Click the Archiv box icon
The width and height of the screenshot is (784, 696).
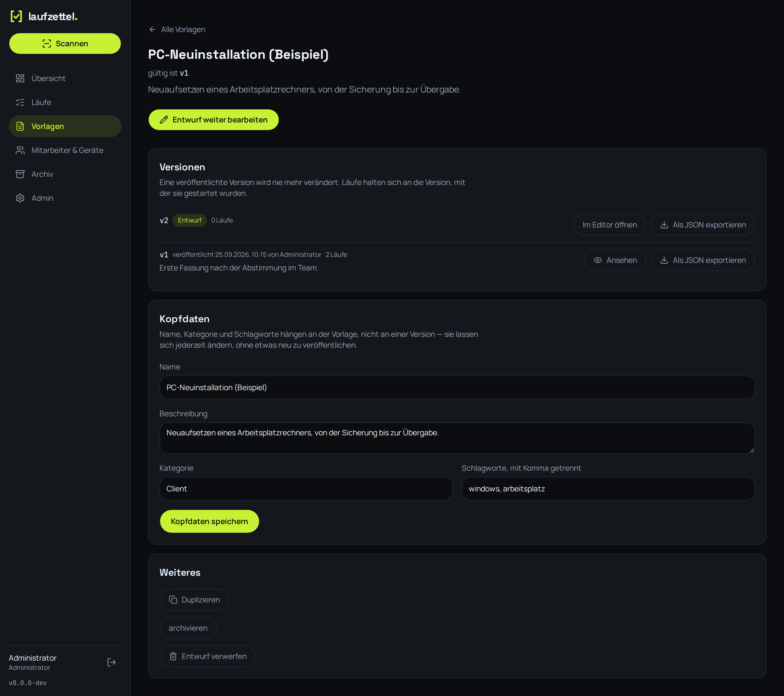tap(20, 174)
